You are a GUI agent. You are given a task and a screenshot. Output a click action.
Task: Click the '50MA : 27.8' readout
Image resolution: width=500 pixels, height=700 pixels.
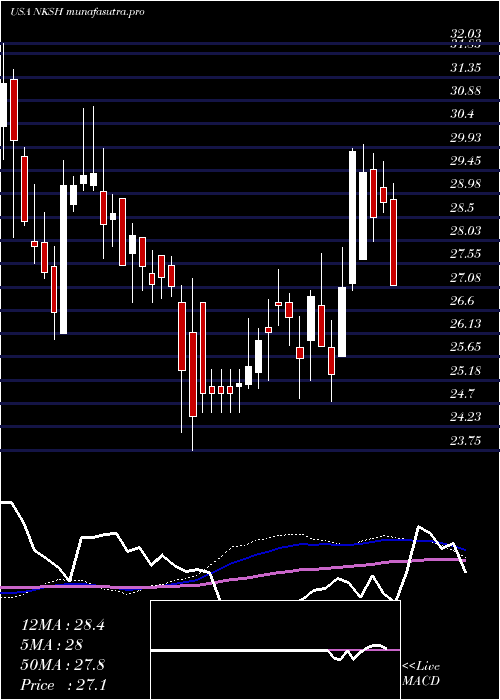click(x=63, y=665)
